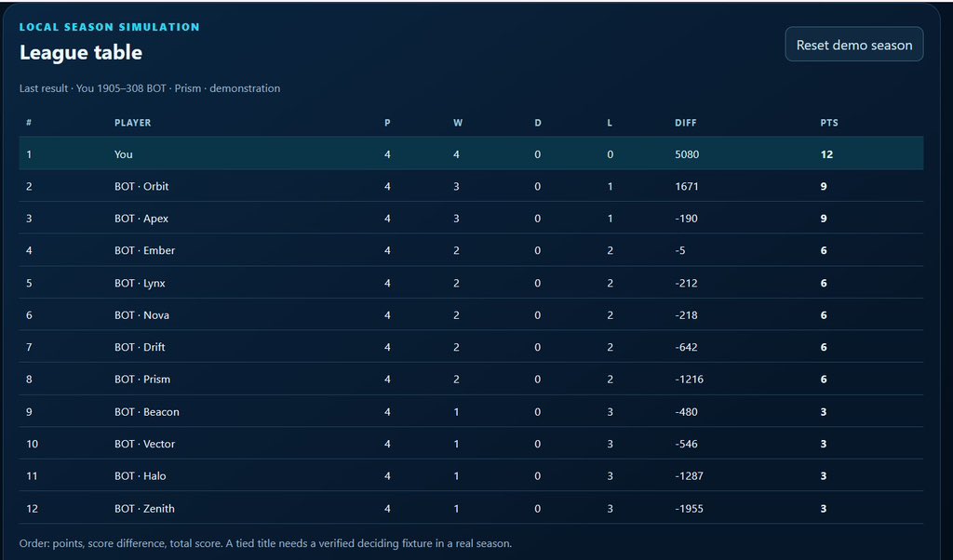
Task: Click the D column header
Action: (x=538, y=123)
